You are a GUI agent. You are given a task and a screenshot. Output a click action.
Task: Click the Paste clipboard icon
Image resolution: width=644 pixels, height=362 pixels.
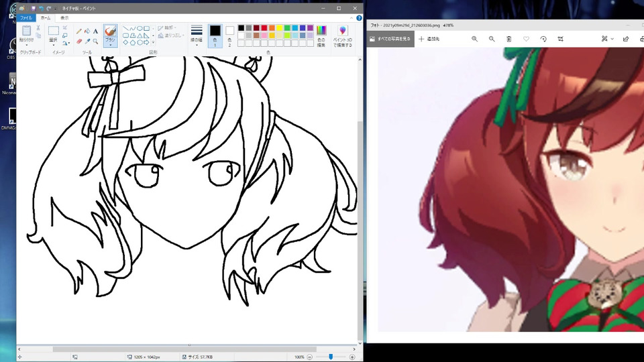pyautogui.click(x=27, y=30)
